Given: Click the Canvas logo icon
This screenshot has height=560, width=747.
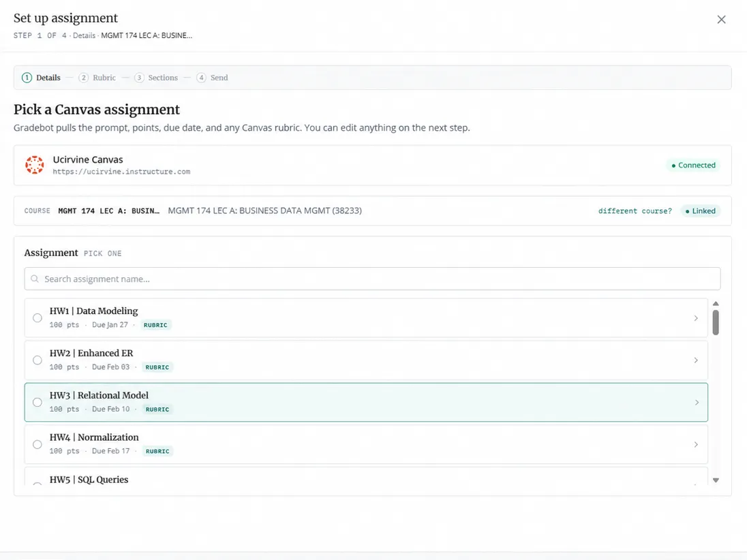Looking at the screenshot, I should [x=35, y=165].
